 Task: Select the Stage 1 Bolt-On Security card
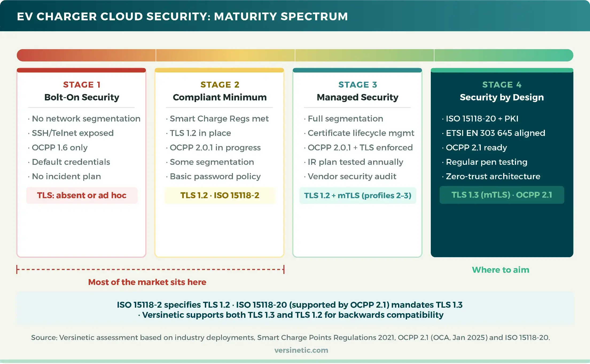pos(81,160)
